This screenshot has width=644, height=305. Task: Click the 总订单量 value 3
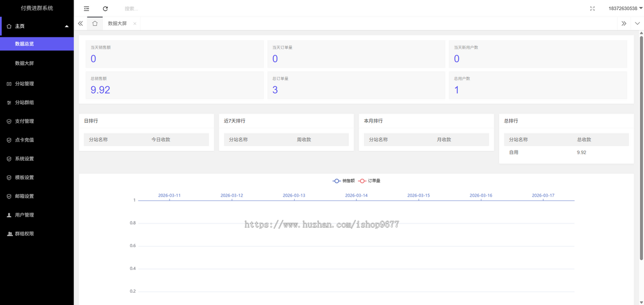click(275, 90)
